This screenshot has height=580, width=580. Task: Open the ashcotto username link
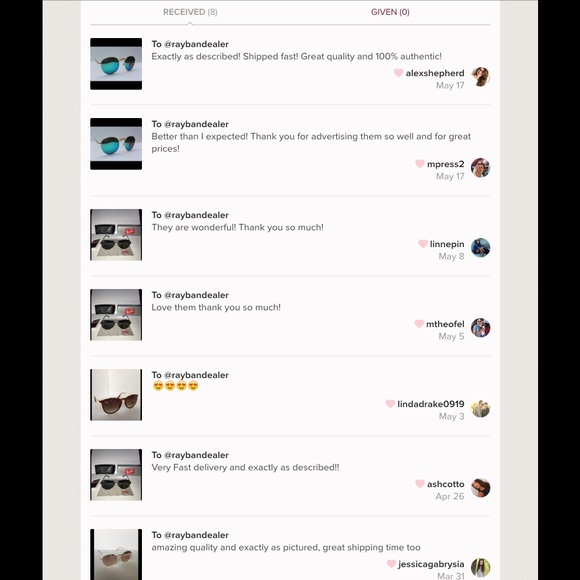(x=445, y=484)
